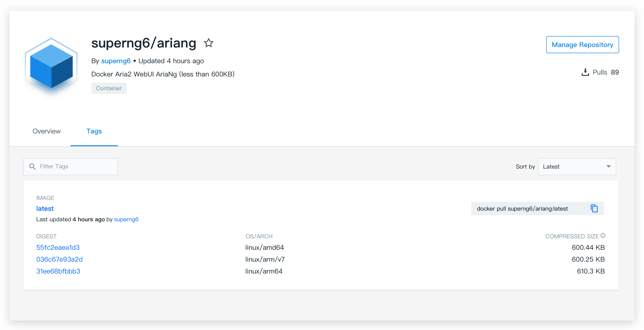Click the compressed size info icon
The width and height of the screenshot is (644, 330).
pyautogui.click(x=603, y=236)
